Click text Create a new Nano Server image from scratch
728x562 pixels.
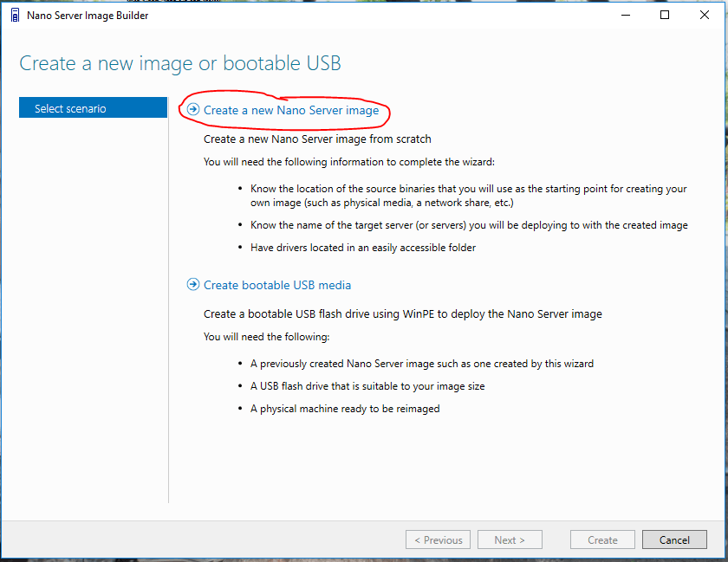coord(317,139)
